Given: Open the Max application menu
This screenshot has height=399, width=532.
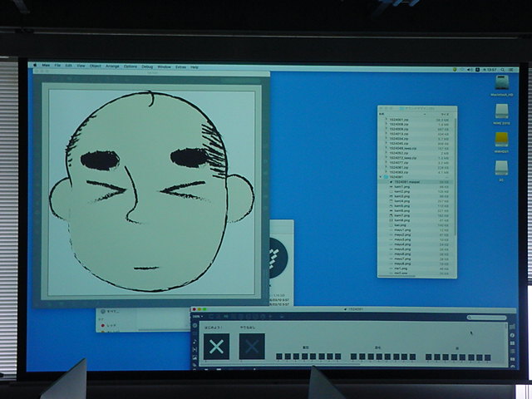Looking at the screenshot, I should click(47, 65).
